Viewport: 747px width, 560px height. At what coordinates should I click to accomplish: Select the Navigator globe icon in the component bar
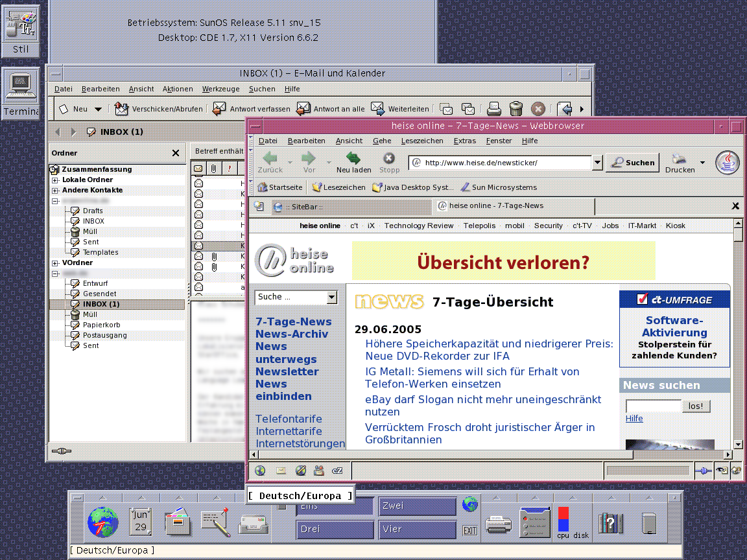coord(259,470)
